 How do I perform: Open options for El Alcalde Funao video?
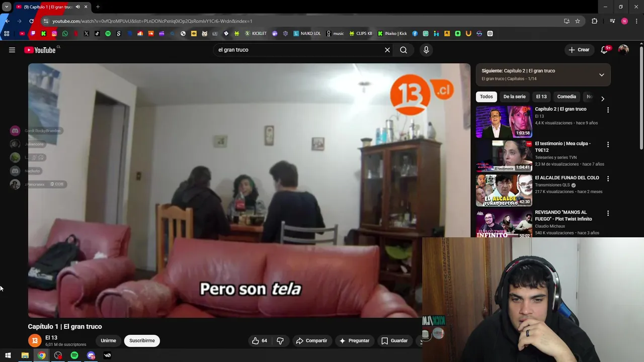coord(608,179)
